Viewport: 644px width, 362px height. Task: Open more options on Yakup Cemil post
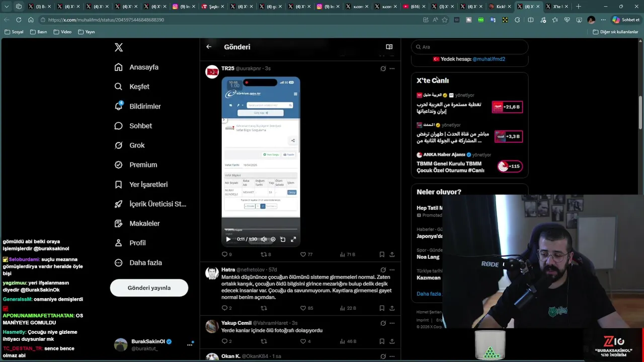pos(392,323)
